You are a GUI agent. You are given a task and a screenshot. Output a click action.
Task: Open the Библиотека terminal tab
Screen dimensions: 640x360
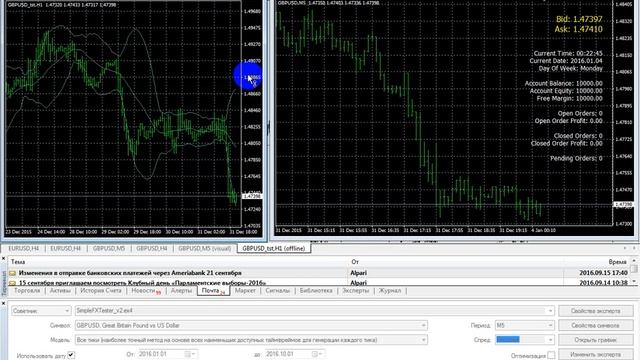(x=316, y=291)
